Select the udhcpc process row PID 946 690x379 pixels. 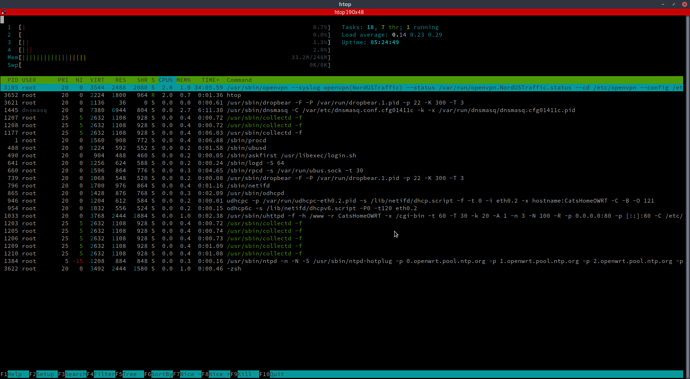pyautogui.click(x=341, y=201)
